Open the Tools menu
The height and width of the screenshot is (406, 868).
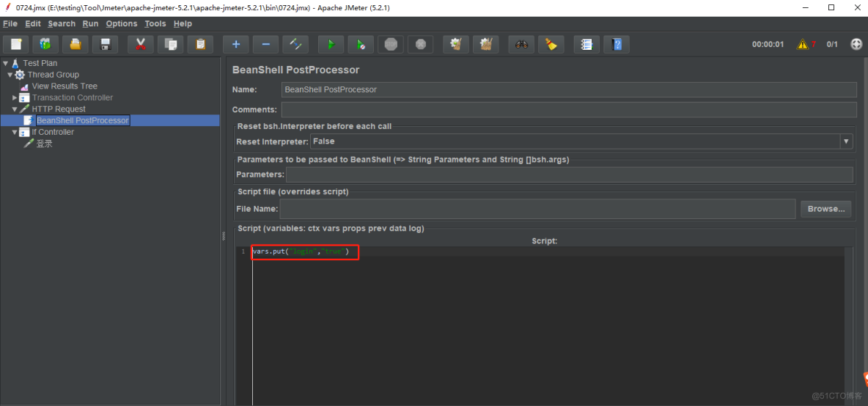[155, 23]
